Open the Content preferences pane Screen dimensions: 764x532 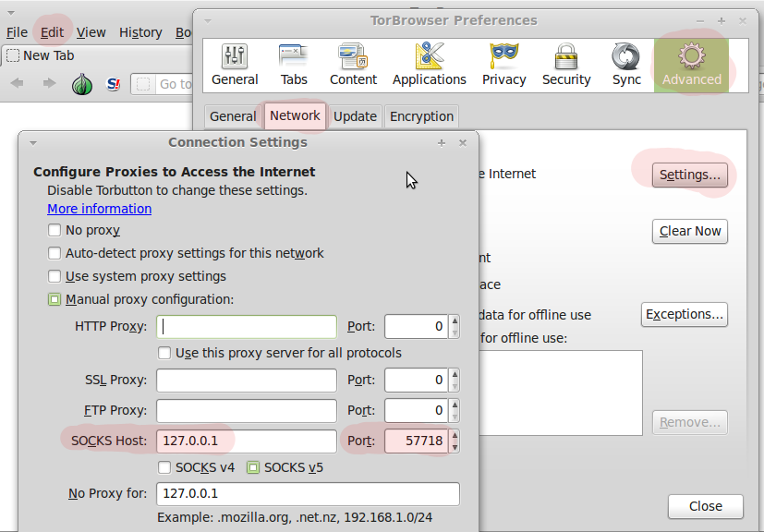coord(353,65)
